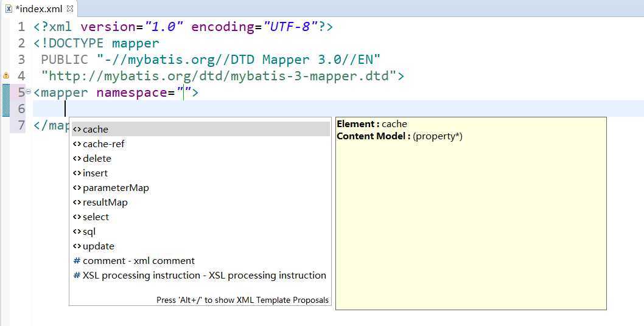Choose the delete element proposal
Screen dimensions: 644x326
coord(200,159)
